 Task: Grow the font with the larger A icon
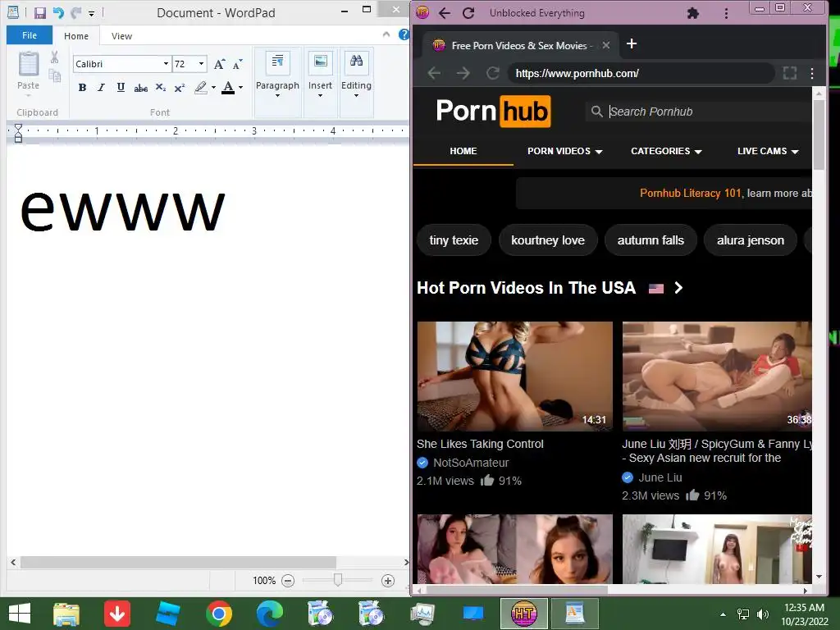pos(219,64)
